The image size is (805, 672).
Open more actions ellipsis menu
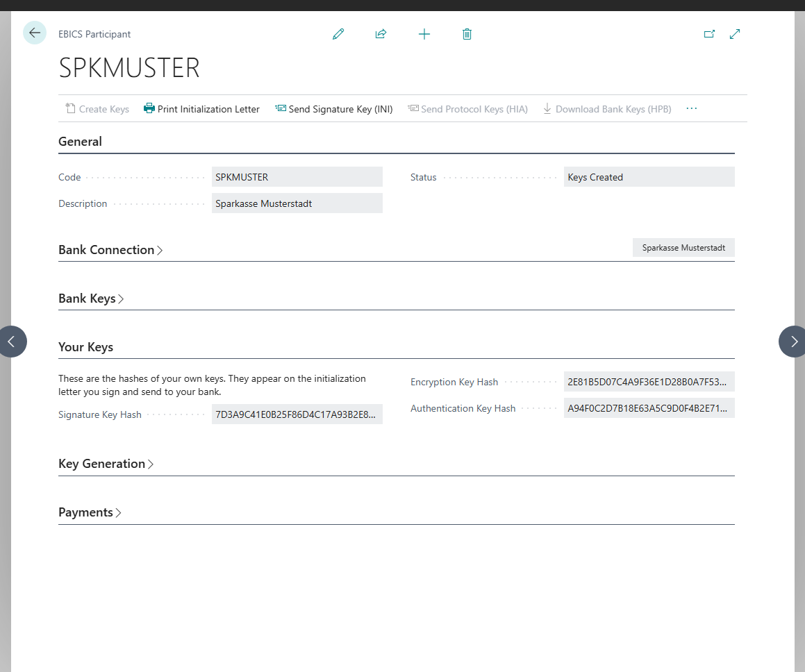coord(692,108)
